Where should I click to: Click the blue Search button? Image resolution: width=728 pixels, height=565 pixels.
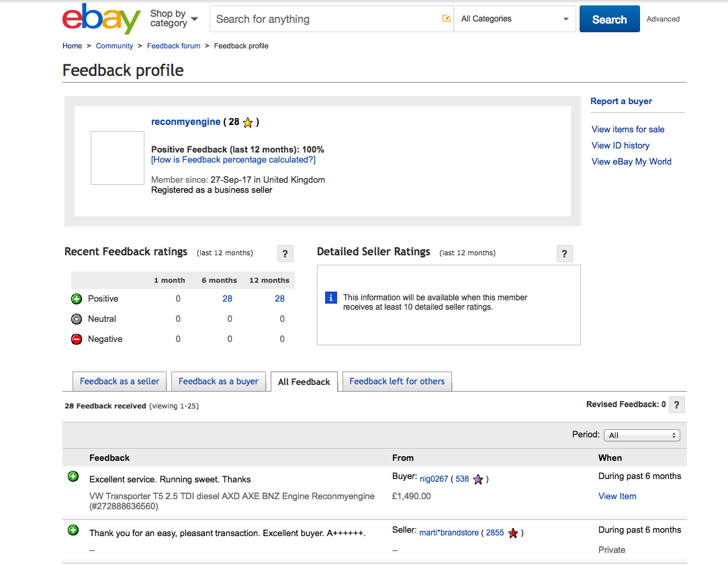pyautogui.click(x=609, y=19)
